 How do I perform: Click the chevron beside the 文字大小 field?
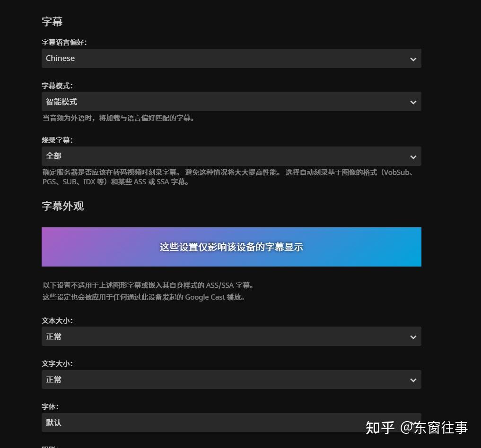(412, 379)
